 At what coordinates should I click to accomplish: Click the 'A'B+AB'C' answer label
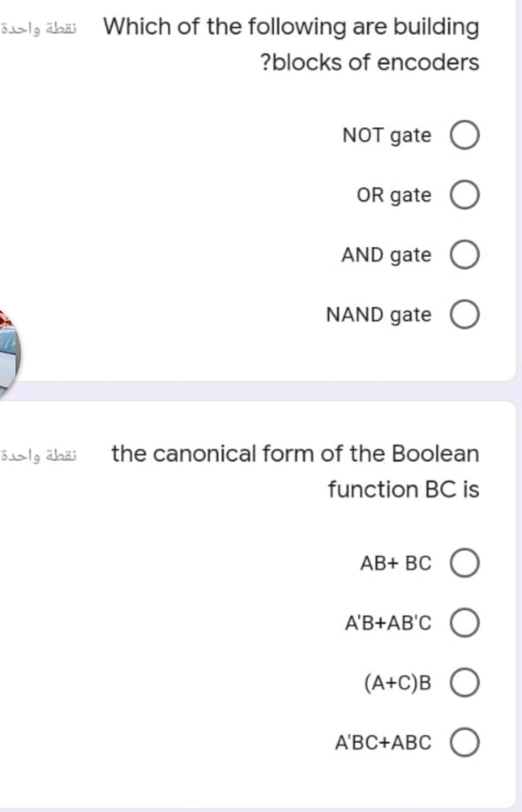(x=388, y=623)
